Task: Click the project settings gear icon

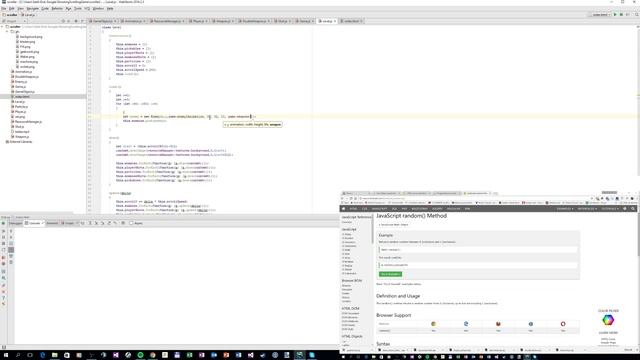Action: tap(76, 21)
